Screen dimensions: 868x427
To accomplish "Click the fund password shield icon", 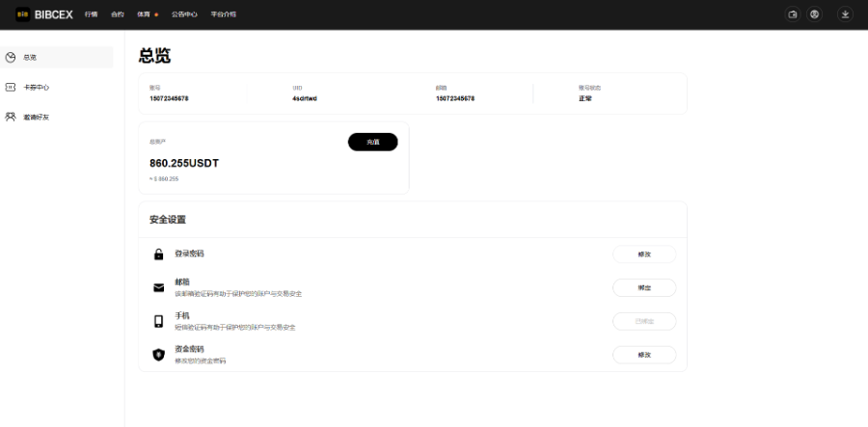I will coord(159,355).
